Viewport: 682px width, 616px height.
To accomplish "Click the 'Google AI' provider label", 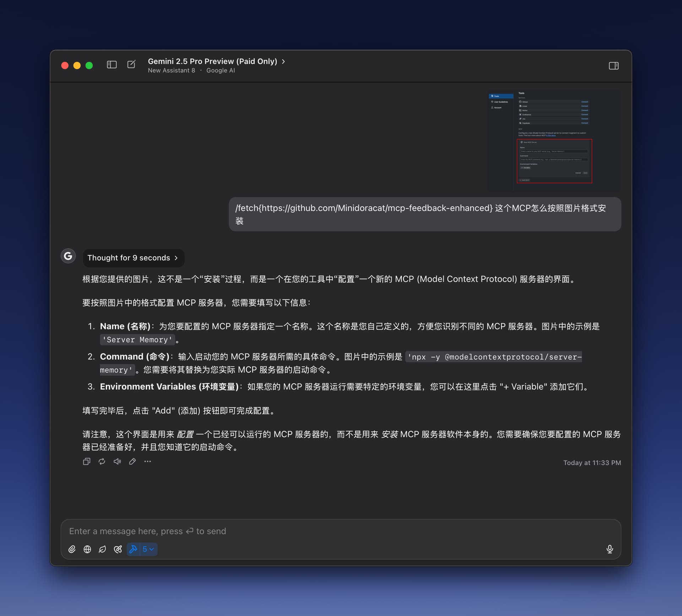I will (x=221, y=70).
